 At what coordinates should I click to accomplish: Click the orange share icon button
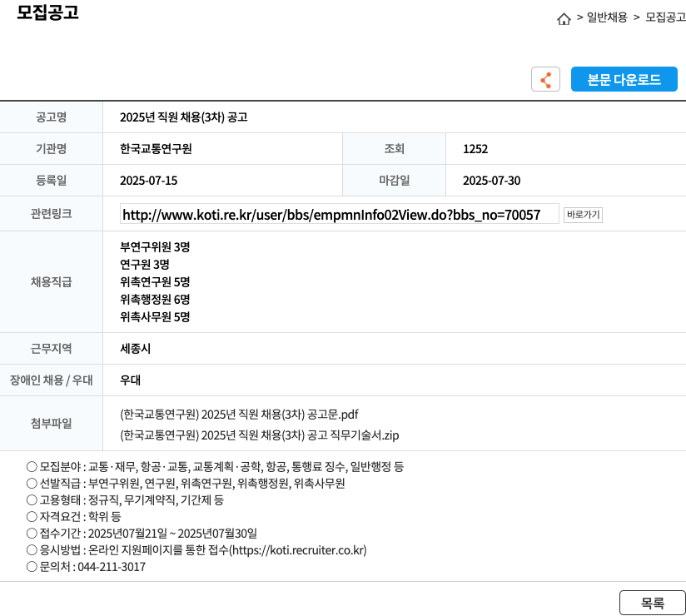tap(545, 79)
